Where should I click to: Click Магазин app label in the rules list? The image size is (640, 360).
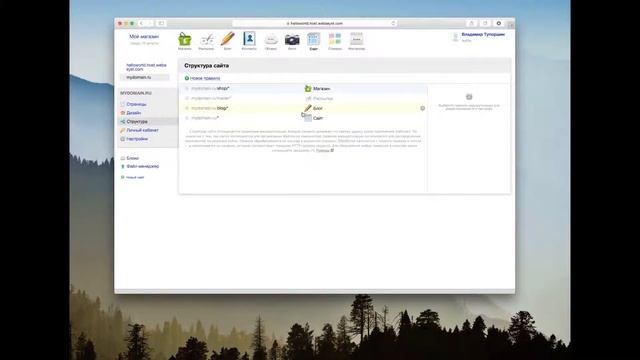(x=322, y=89)
